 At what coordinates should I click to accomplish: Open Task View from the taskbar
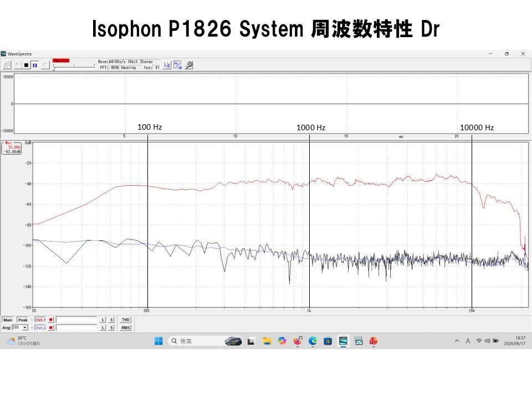point(251,341)
